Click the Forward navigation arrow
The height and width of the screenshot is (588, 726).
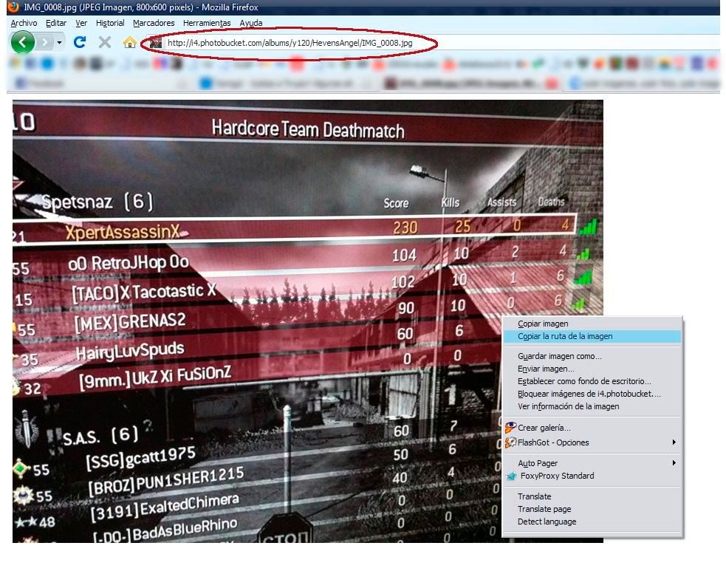[44, 43]
